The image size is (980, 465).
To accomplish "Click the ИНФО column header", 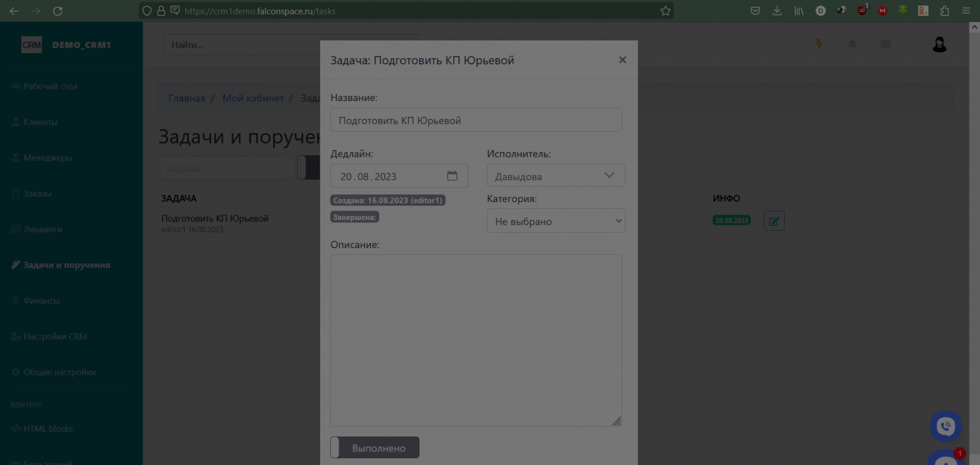I will click(726, 198).
